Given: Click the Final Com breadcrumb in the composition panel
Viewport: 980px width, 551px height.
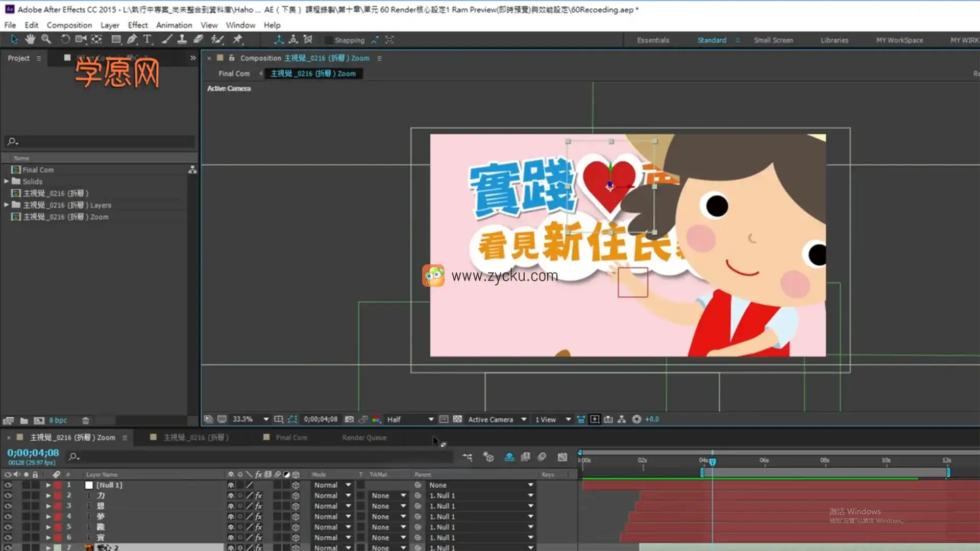Looking at the screenshot, I should (x=233, y=73).
